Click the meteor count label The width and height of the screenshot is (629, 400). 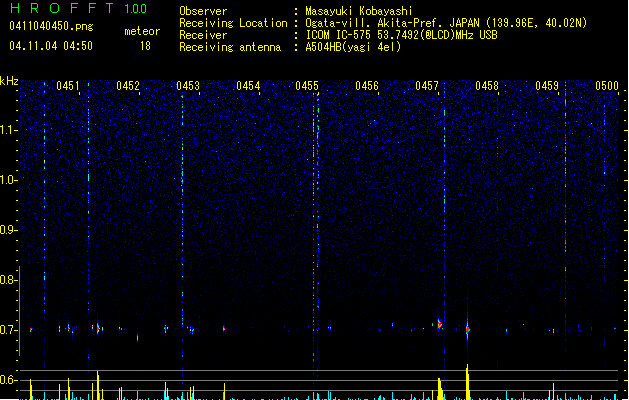pos(142,31)
